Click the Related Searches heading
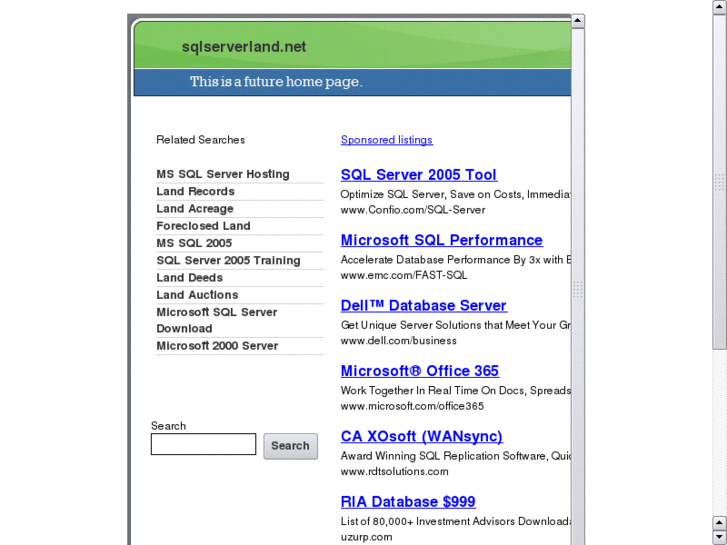The height and width of the screenshot is (545, 727). (200, 140)
